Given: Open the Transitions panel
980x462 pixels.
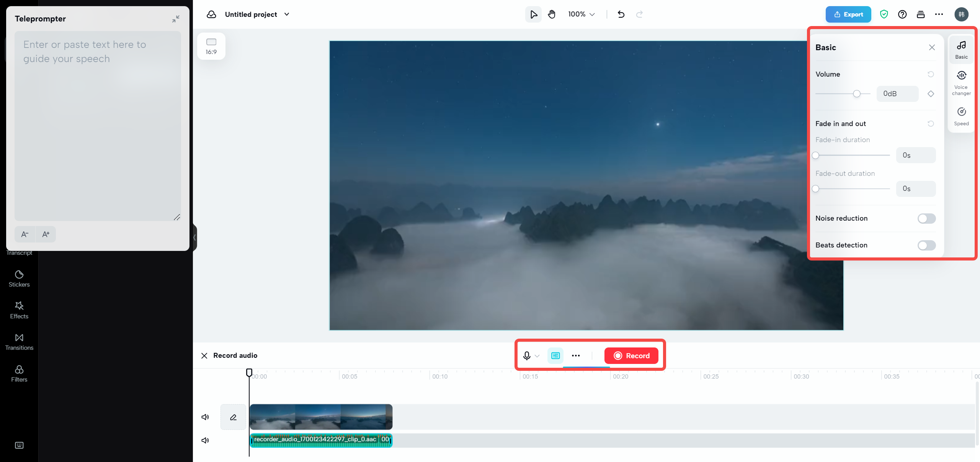Looking at the screenshot, I should tap(19, 341).
